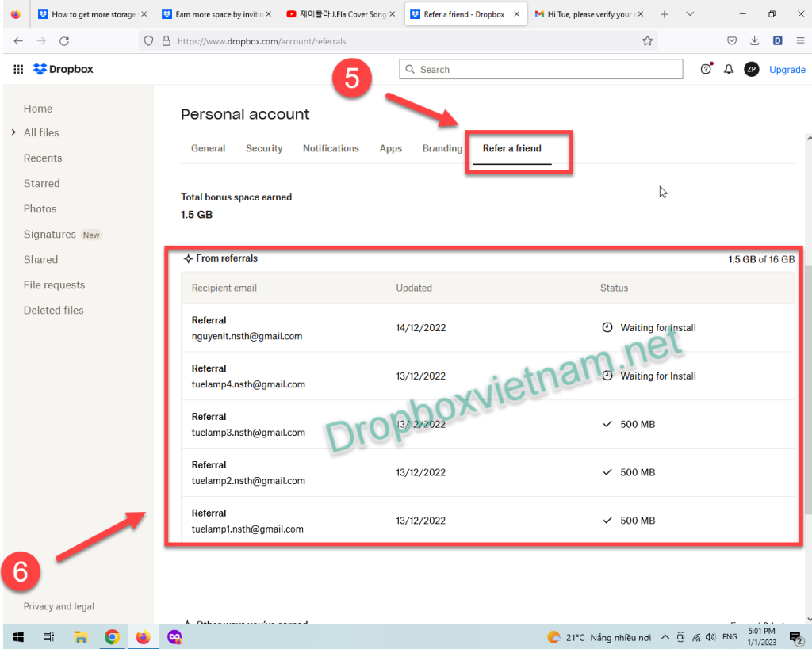Switch to the Security tab
This screenshot has height=649, width=812.
[264, 148]
